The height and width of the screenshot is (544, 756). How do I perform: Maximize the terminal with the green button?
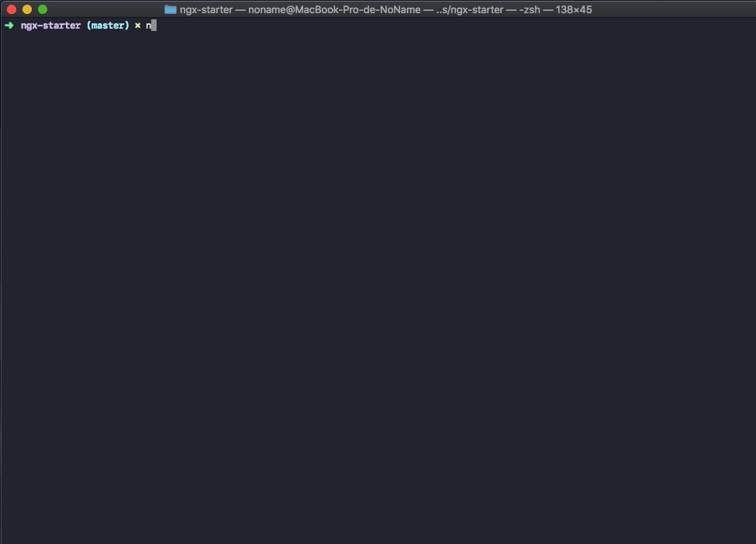click(43, 9)
